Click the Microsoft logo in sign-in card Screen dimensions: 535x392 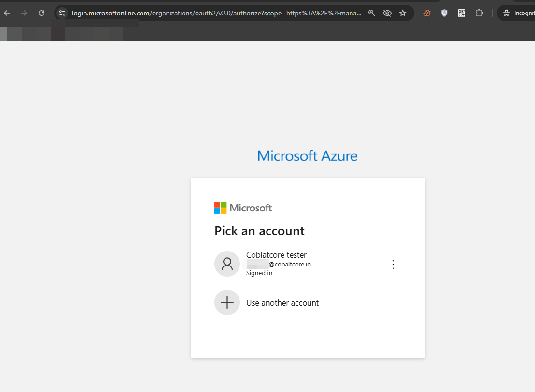[243, 208]
